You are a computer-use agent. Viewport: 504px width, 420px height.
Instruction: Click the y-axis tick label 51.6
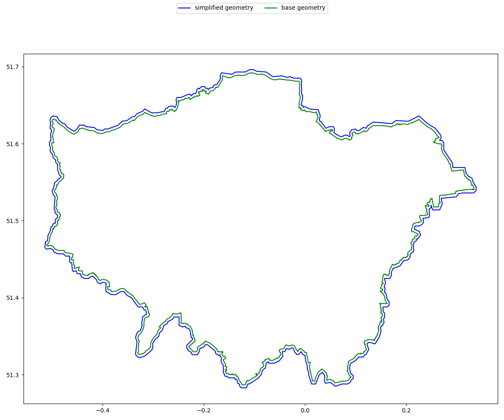13,144
